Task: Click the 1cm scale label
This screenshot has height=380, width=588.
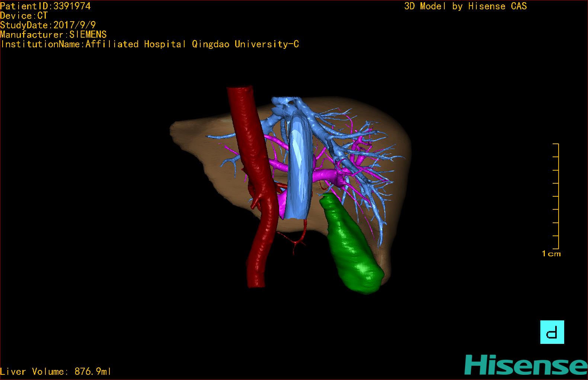Action: coord(551,254)
